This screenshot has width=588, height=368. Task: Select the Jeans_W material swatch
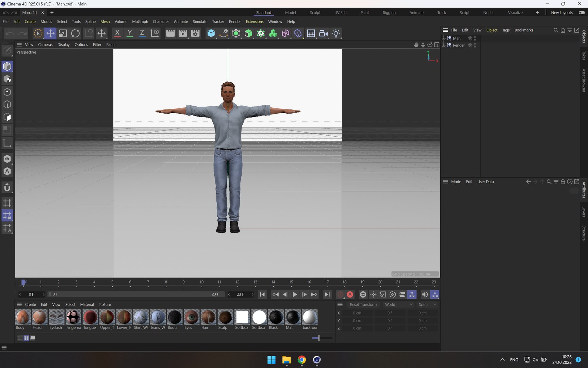(158, 320)
